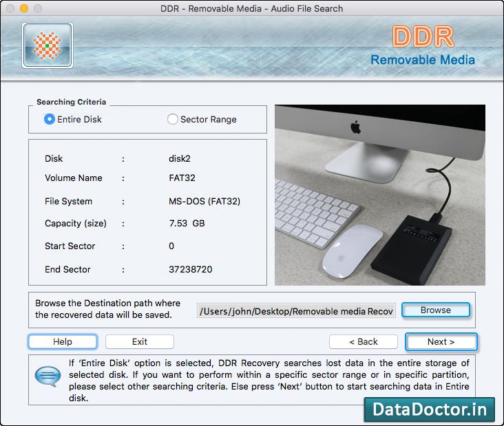The height and width of the screenshot is (426, 504).
Task: Click the window title DDR - Removable Media
Action: [252, 8]
